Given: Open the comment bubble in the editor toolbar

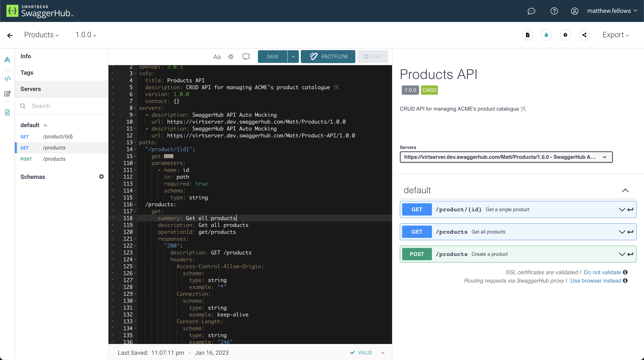Looking at the screenshot, I should pos(246,56).
